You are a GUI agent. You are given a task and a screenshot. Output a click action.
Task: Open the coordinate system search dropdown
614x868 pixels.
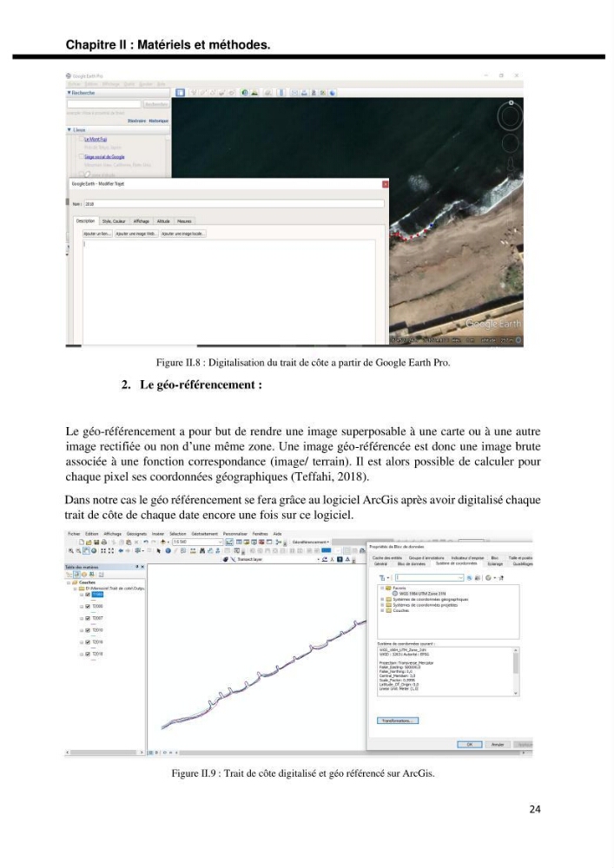pos(460,578)
